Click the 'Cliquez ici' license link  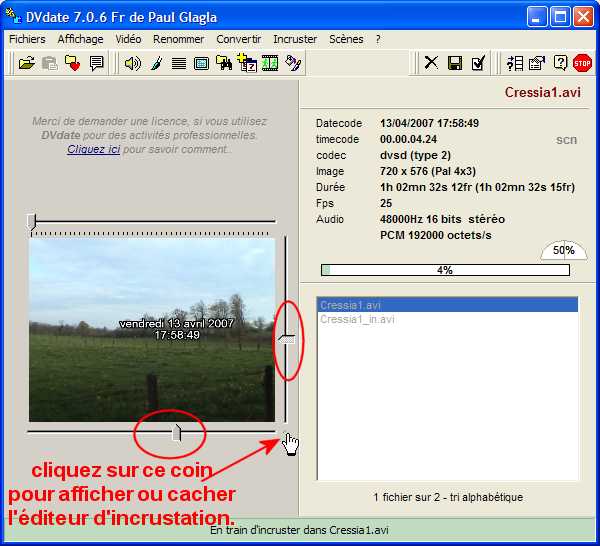(x=93, y=149)
